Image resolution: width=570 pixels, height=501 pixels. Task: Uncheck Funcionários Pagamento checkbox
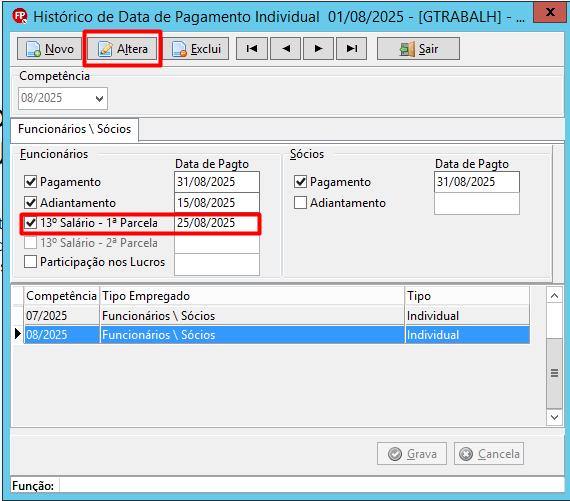(x=31, y=181)
